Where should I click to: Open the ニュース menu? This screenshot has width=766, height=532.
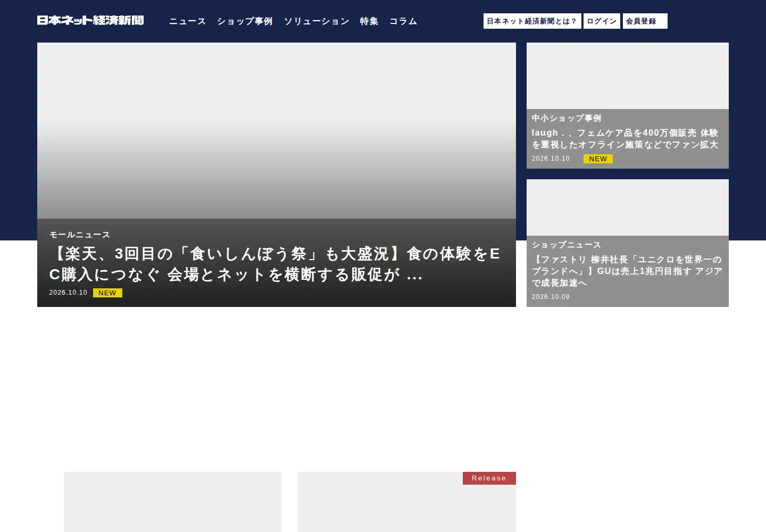click(x=187, y=21)
